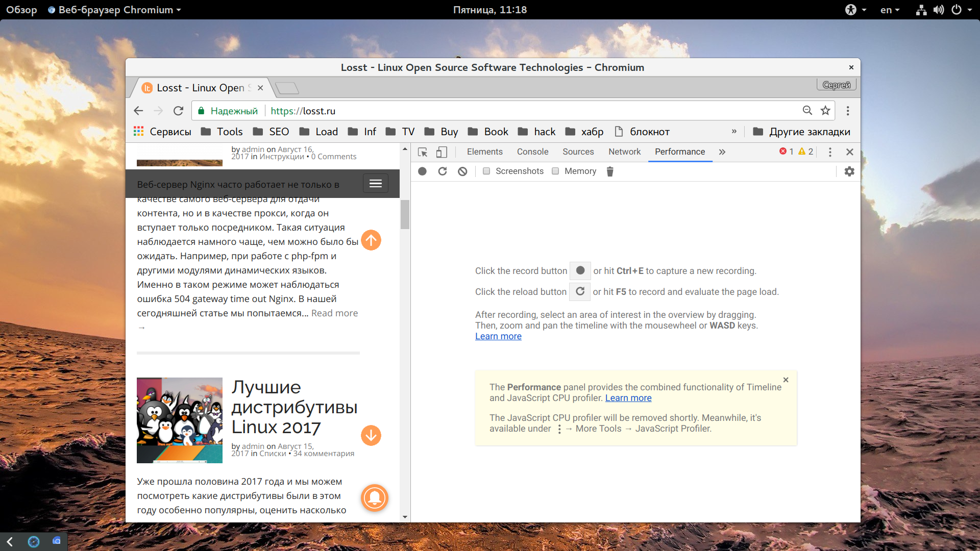This screenshot has height=551, width=980.
Task: Open Performance capture settings gear
Action: pyautogui.click(x=849, y=171)
